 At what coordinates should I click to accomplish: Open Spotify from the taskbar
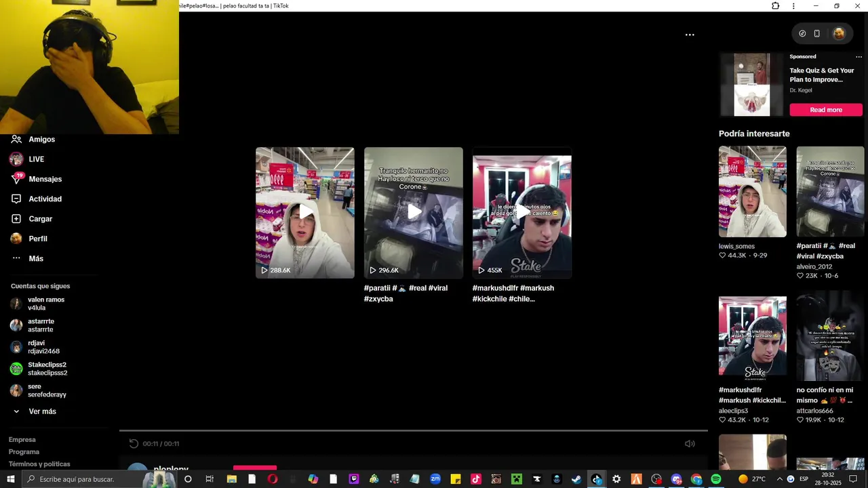pyautogui.click(x=716, y=479)
